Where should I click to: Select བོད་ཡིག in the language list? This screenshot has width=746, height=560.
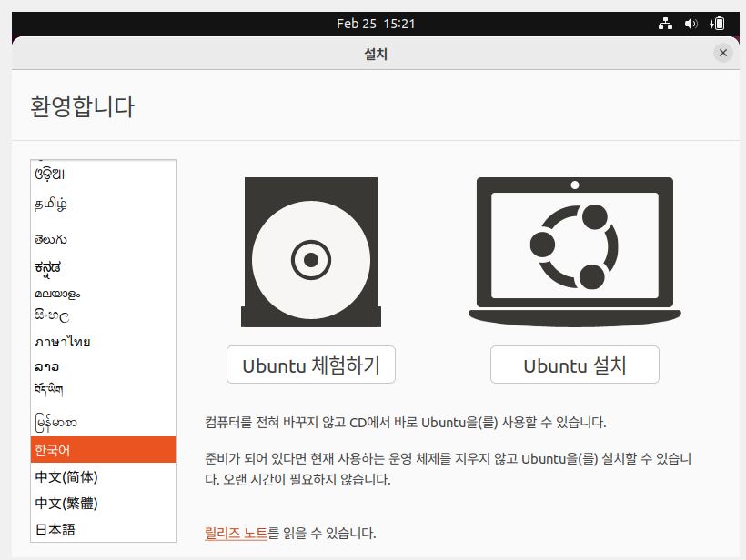[x=104, y=389]
